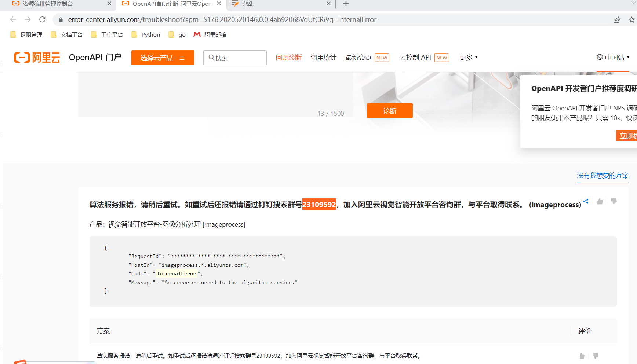Click the 评价 column header

click(585, 331)
